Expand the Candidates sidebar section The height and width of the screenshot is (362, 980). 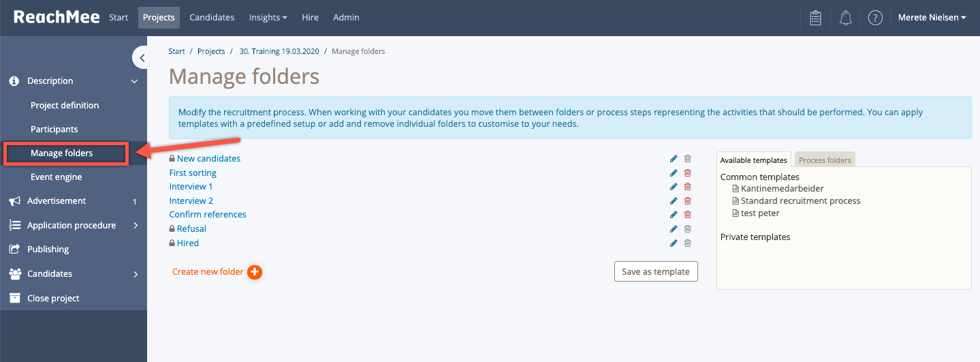74,273
